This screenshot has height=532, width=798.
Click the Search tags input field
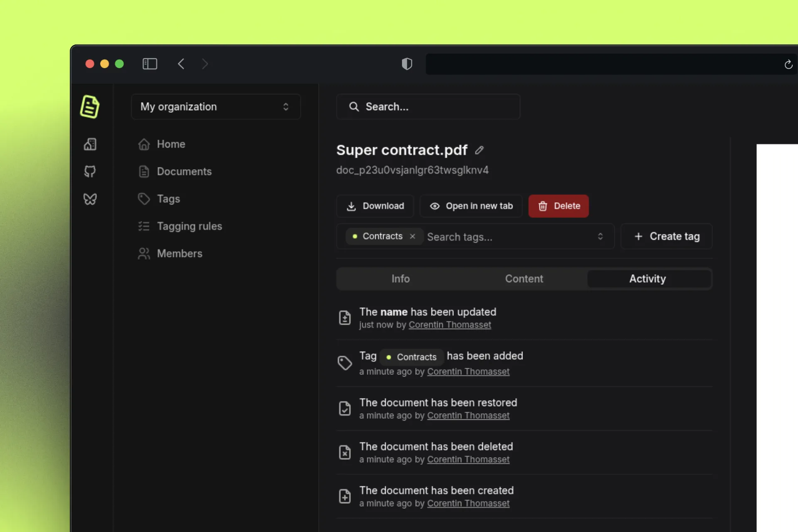pos(478,236)
